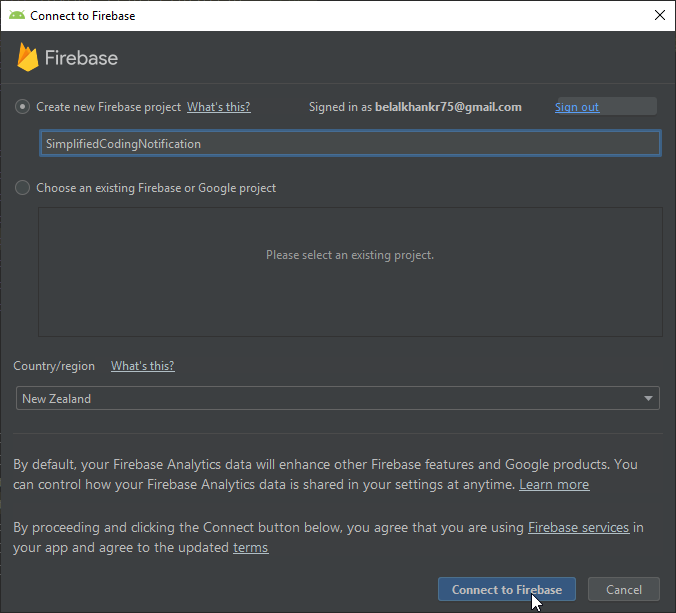The height and width of the screenshot is (613, 676).
Task: Click the Sign out link
Action: (x=577, y=107)
